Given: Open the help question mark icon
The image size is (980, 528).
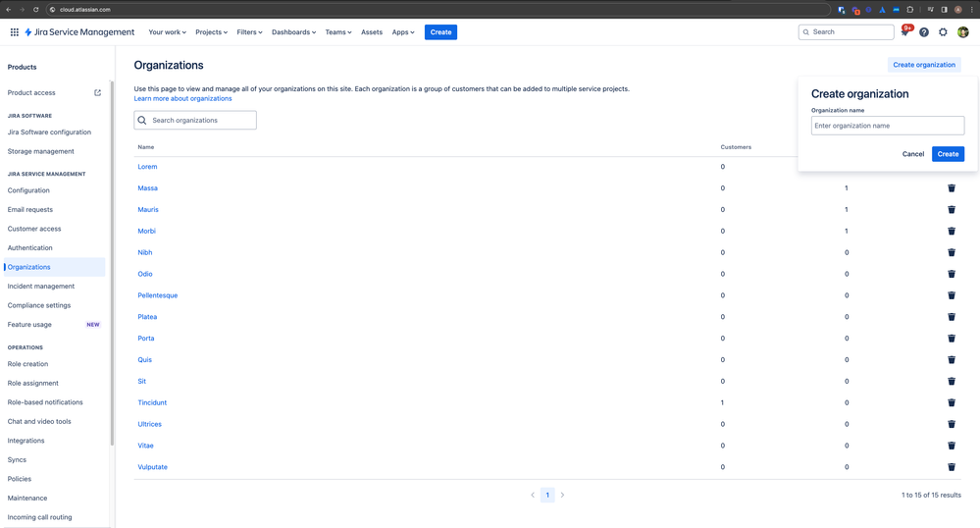Looking at the screenshot, I should pyautogui.click(x=924, y=32).
